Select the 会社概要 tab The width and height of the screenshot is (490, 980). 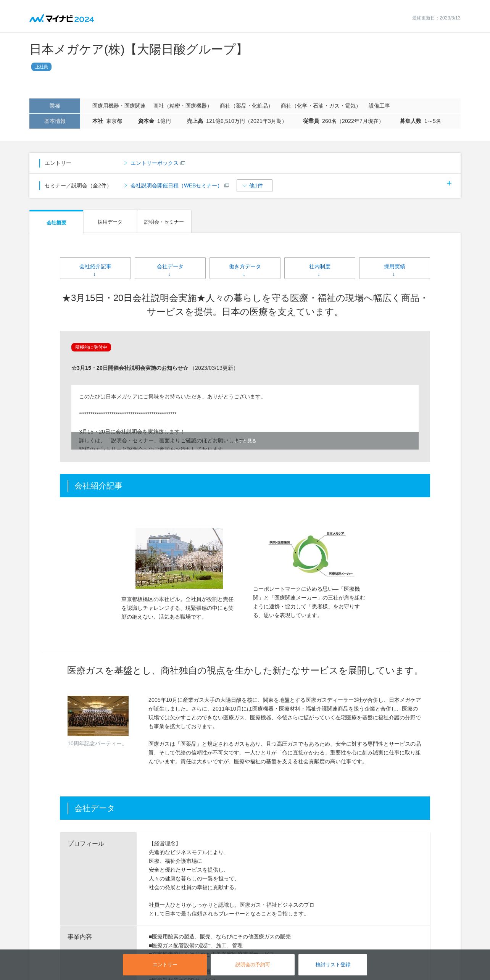coord(56,222)
